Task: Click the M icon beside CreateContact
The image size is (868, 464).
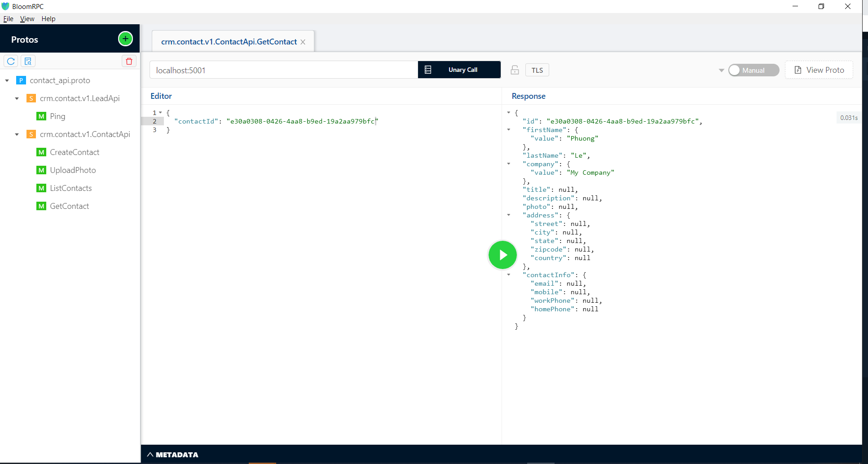Action: coord(41,152)
